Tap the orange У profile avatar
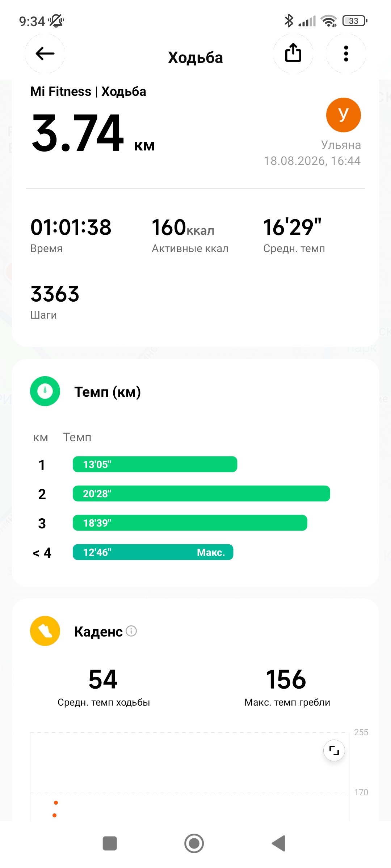 click(x=343, y=115)
